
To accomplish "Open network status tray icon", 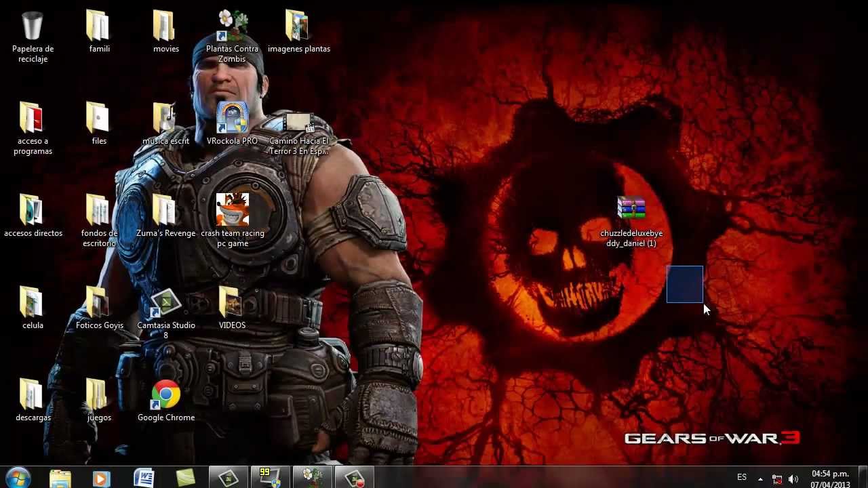I will pyautogui.click(x=777, y=479).
